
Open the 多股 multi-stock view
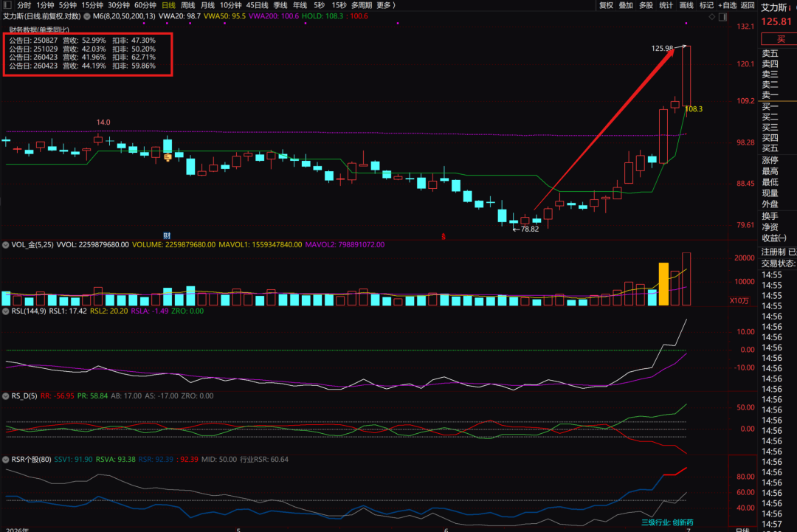pos(646,5)
